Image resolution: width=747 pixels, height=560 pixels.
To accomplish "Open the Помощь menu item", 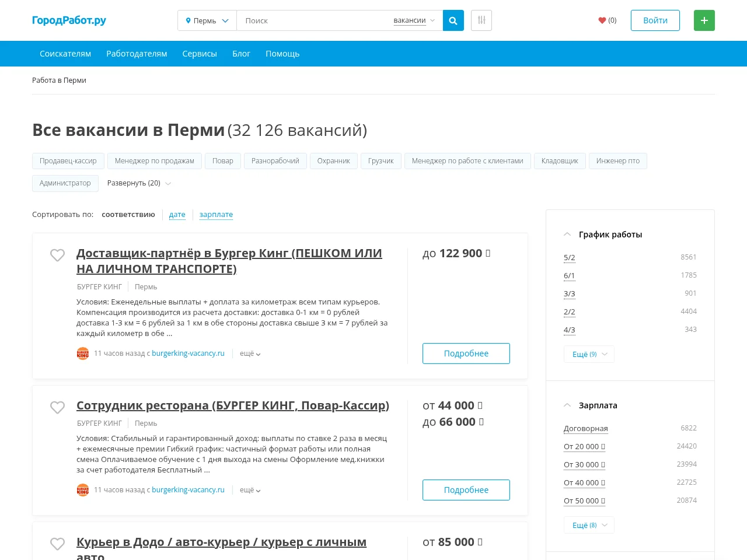I will pos(282,54).
